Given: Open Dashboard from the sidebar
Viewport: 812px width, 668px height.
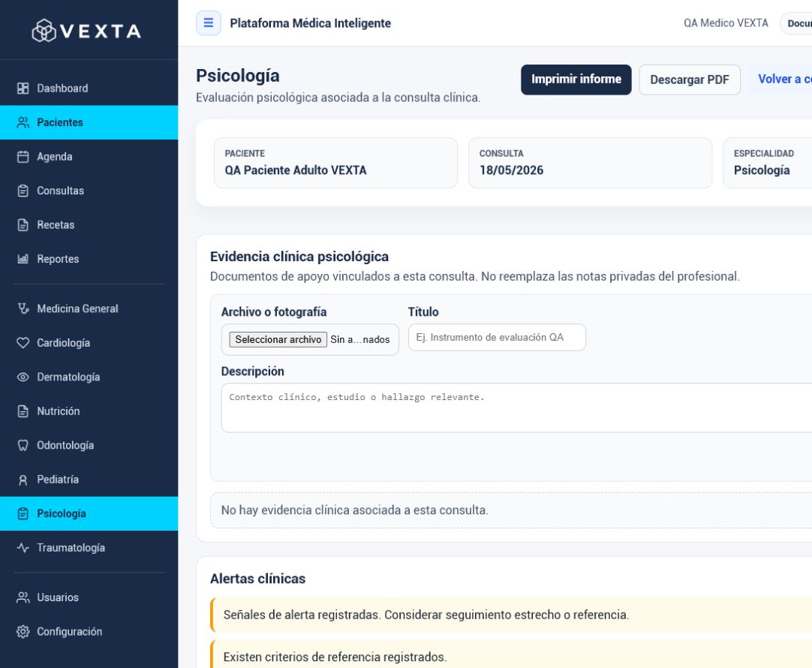Looking at the screenshot, I should (x=89, y=88).
